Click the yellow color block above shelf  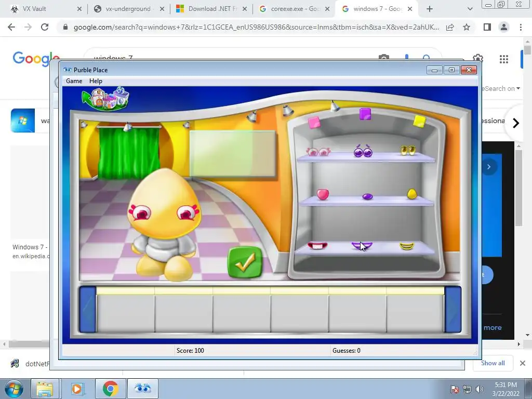tap(419, 122)
